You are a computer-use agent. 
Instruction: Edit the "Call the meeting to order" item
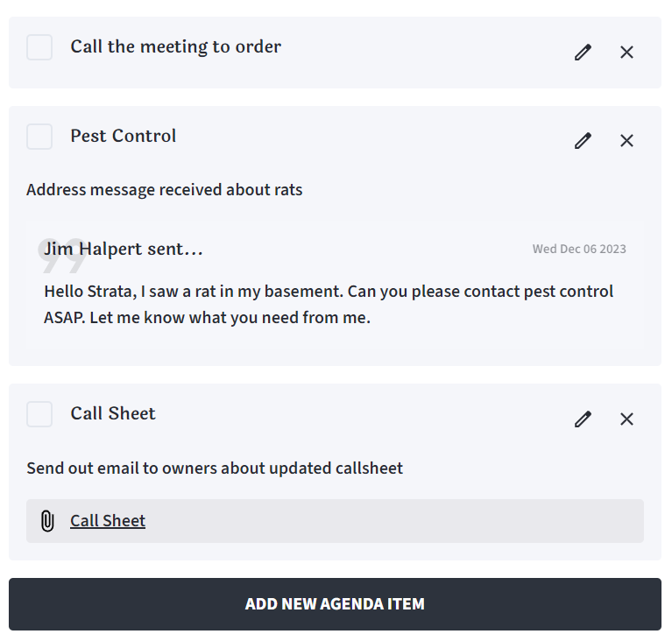click(583, 53)
